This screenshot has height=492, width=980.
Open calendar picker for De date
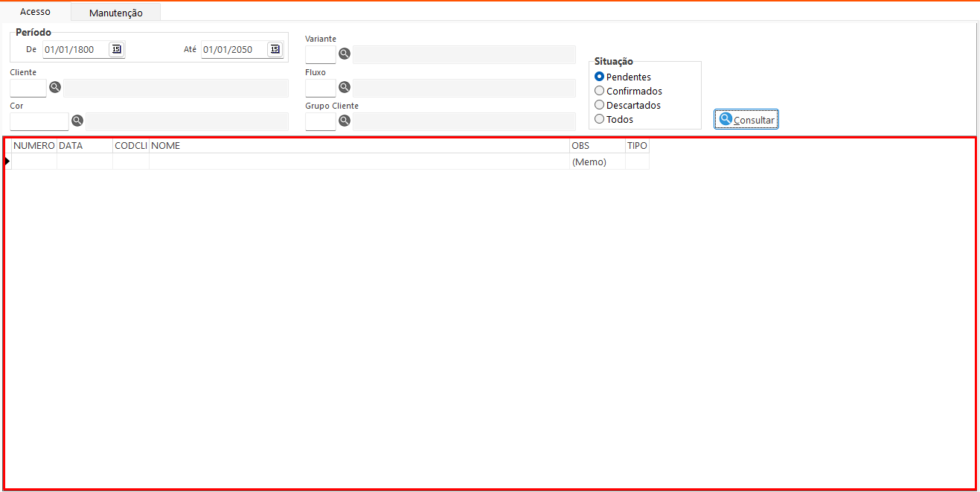click(116, 50)
